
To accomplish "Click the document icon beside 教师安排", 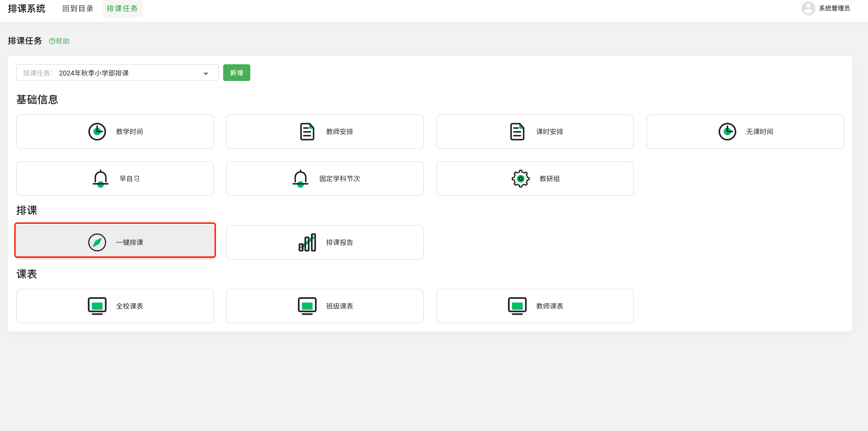I will 307,131.
